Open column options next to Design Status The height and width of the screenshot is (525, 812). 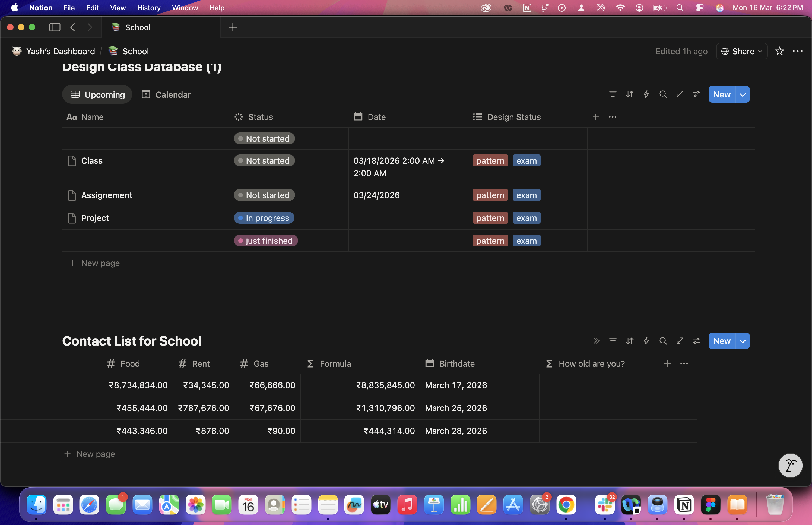tap(612, 117)
